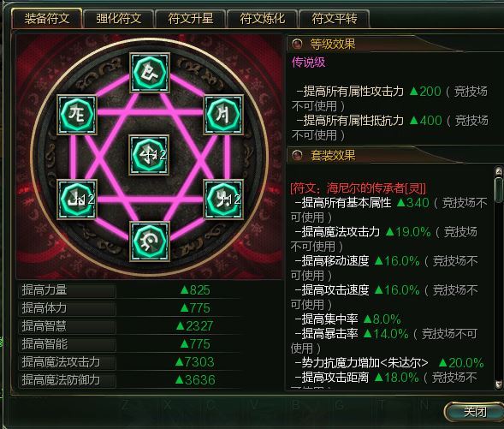Click the 提高魔法攻击力 stat row

pos(130,362)
